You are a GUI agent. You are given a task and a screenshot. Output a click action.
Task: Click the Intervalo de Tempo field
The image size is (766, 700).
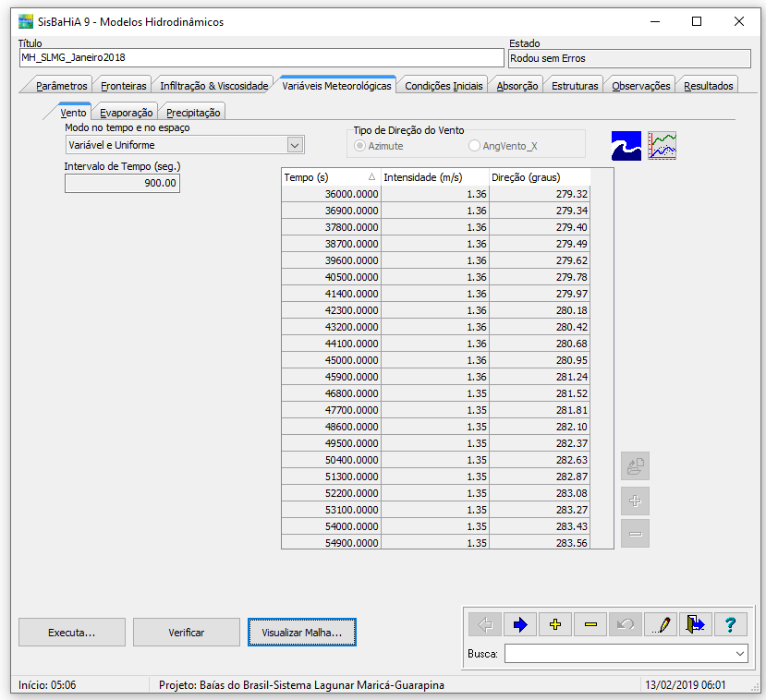122,183
